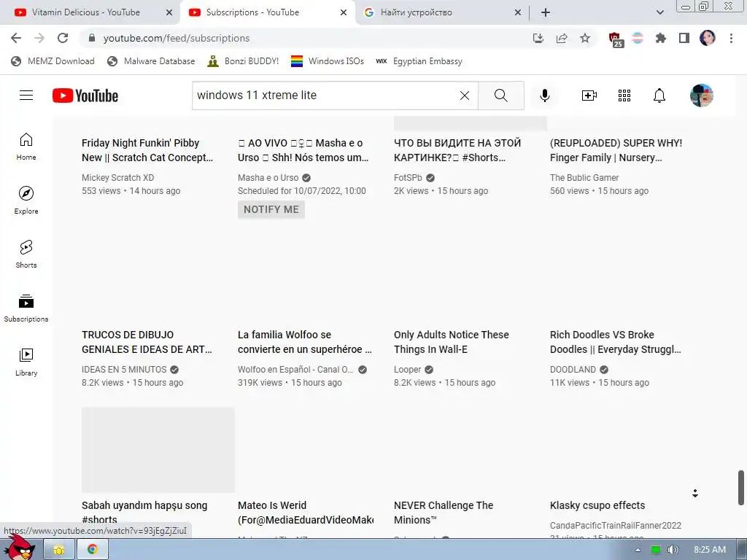Click the 8:25 AM taskbar clock
The width and height of the screenshot is (747, 560).
tap(709, 550)
